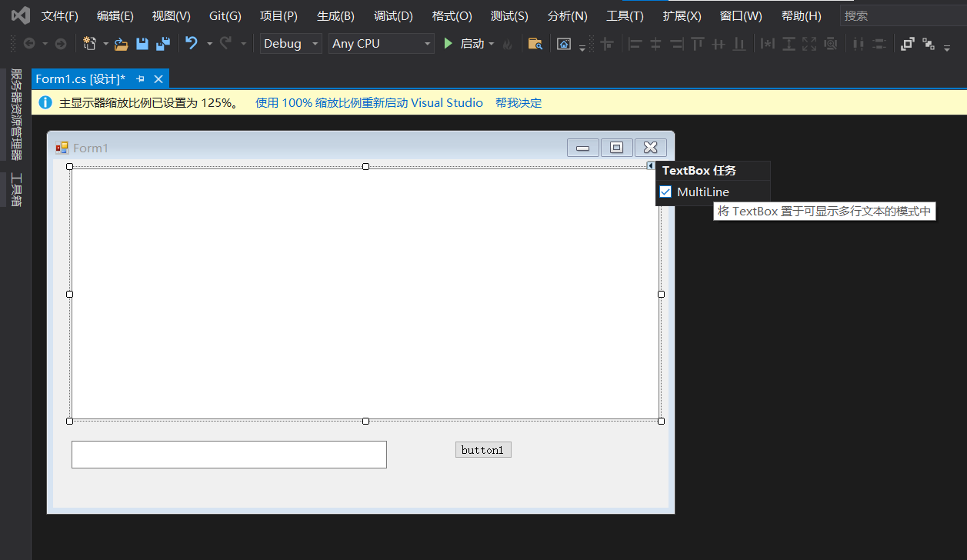Open toolbar overflow options after the home icon

pyautogui.click(x=582, y=48)
